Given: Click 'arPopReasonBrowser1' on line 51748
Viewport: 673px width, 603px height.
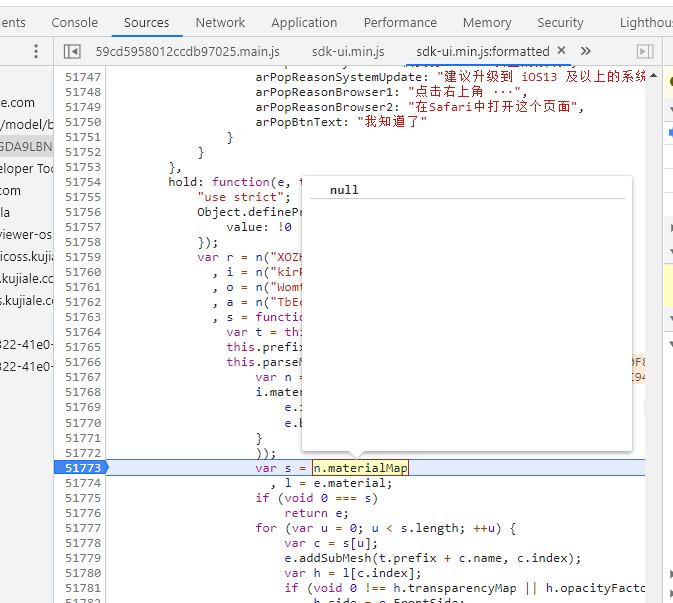Looking at the screenshot, I should click(x=324, y=92).
